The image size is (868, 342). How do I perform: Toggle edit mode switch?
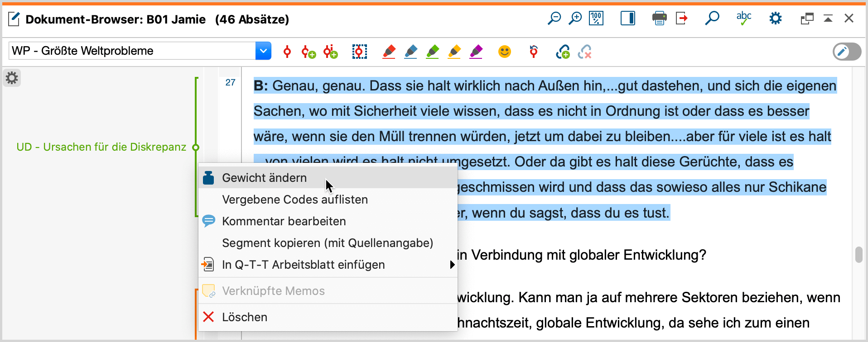pos(847,52)
